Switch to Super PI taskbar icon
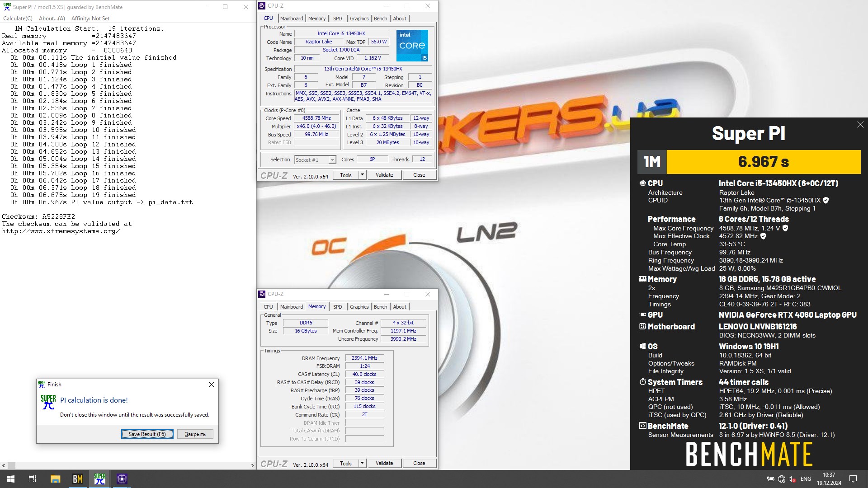 [x=100, y=479]
